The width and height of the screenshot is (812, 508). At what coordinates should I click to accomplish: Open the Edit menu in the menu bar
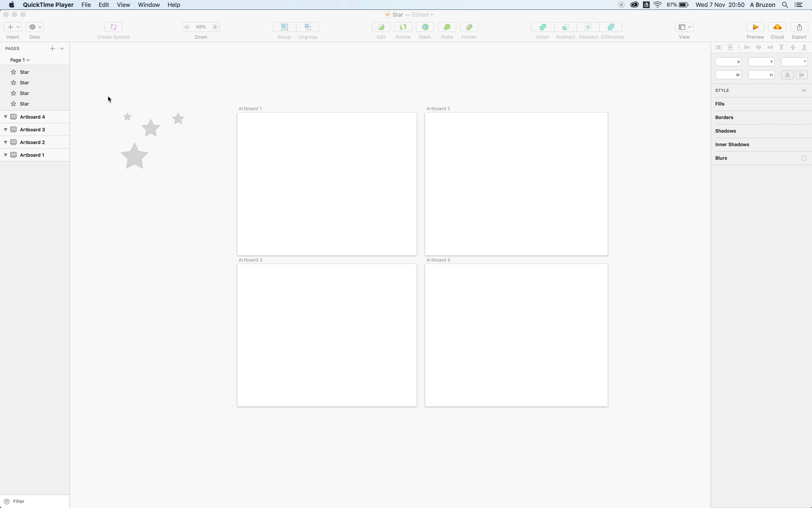point(104,5)
